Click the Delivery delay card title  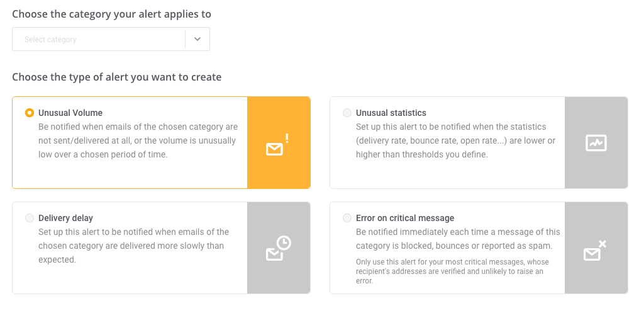pos(65,219)
